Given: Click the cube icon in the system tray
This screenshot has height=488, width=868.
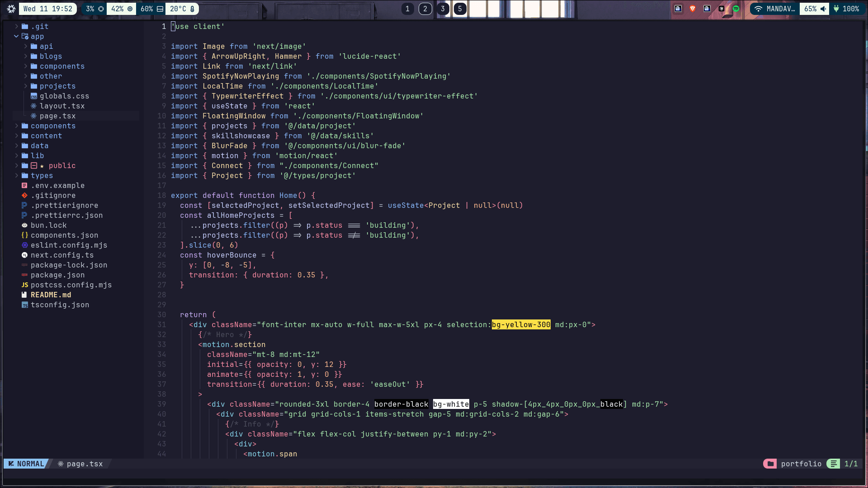Looking at the screenshot, I should (722, 9).
